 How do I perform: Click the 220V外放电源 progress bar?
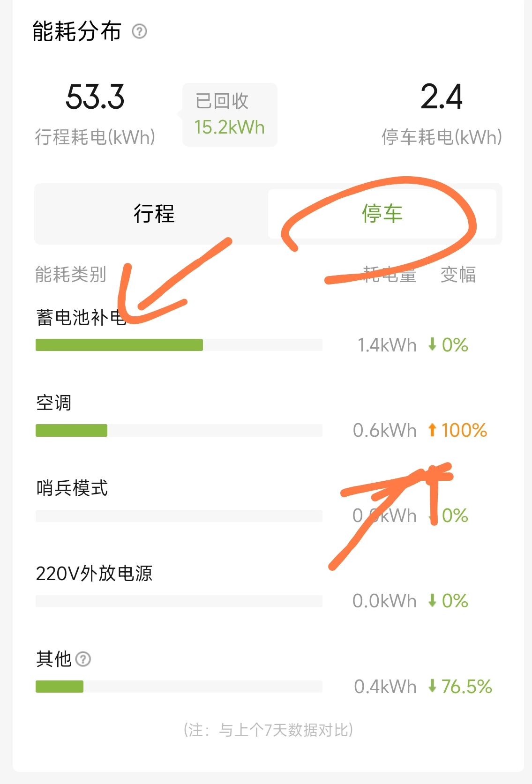[179, 601]
